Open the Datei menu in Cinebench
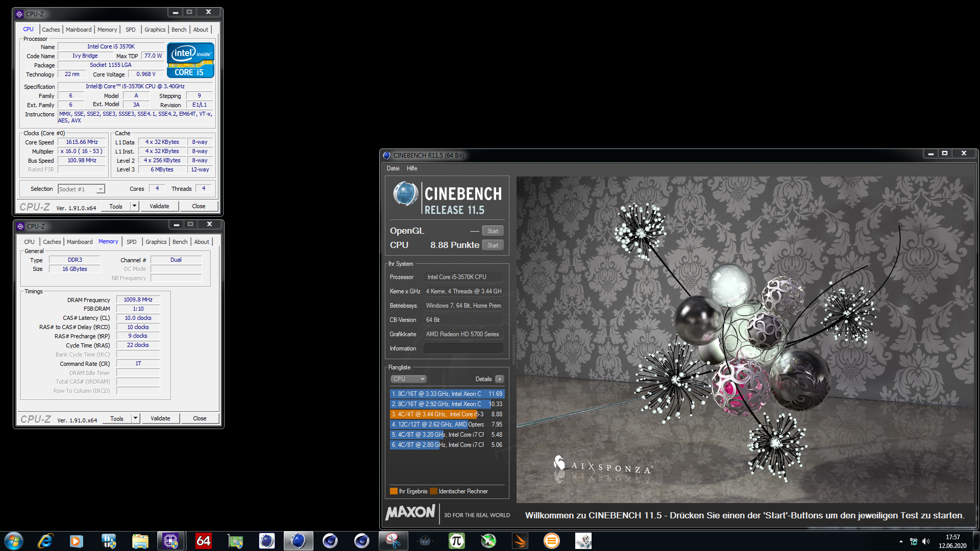The image size is (980, 551). (393, 168)
